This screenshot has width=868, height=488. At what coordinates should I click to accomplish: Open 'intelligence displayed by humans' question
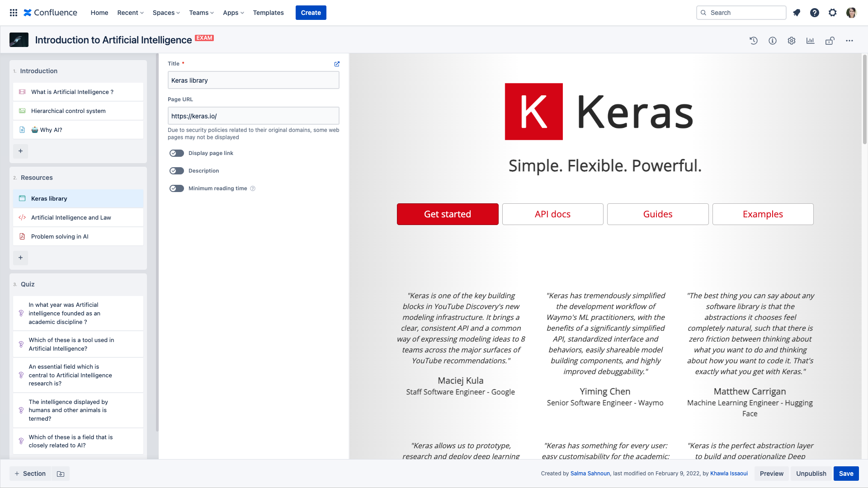click(x=78, y=410)
